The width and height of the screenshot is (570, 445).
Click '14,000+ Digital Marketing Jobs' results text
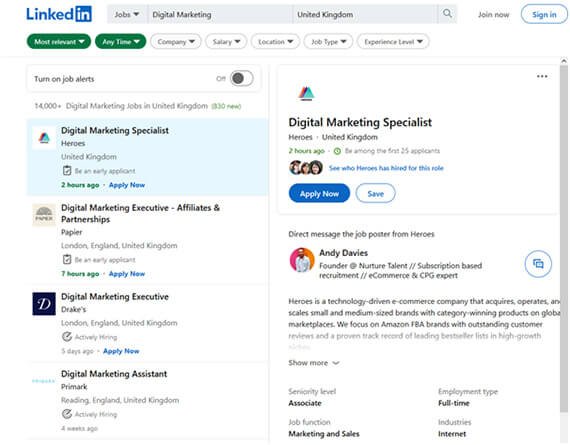click(x=121, y=106)
